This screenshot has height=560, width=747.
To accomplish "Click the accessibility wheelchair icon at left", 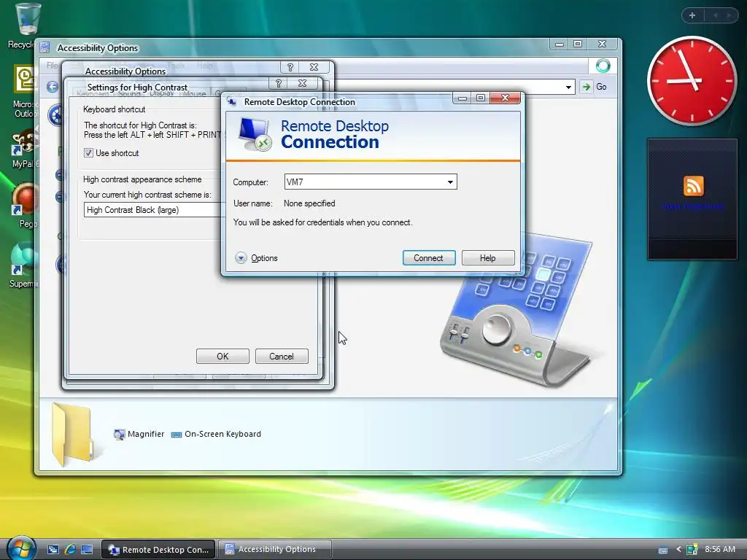I will (55, 114).
